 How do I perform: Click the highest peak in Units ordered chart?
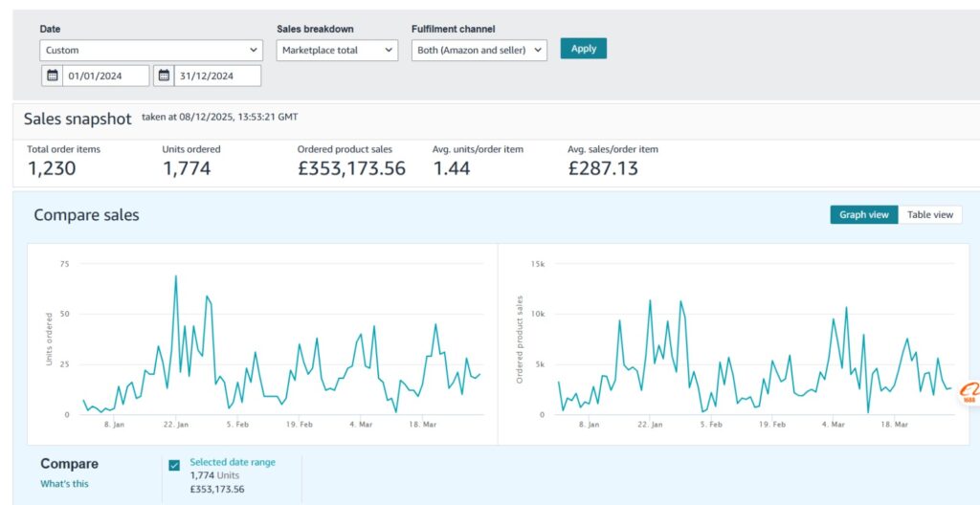point(176,277)
